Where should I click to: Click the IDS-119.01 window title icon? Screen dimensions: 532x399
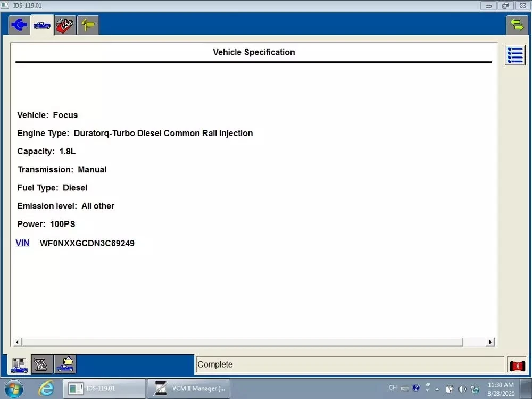pyautogui.click(x=5, y=5)
